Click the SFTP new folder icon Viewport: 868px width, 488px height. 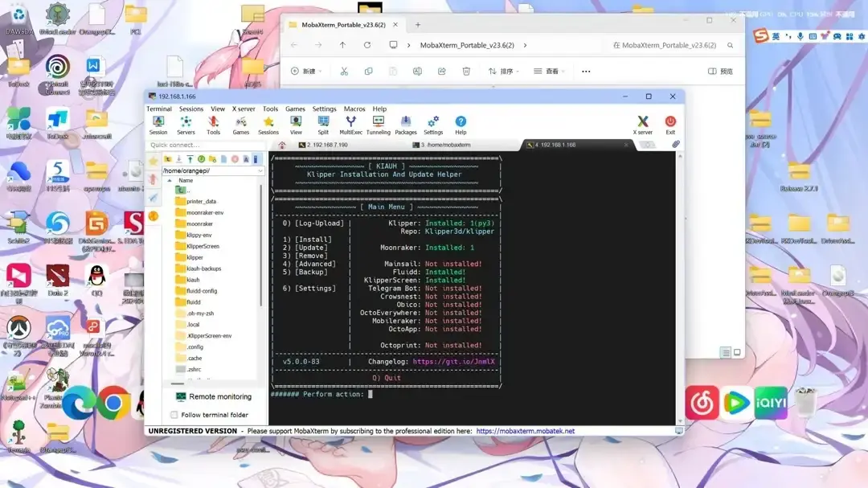point(212,159)
